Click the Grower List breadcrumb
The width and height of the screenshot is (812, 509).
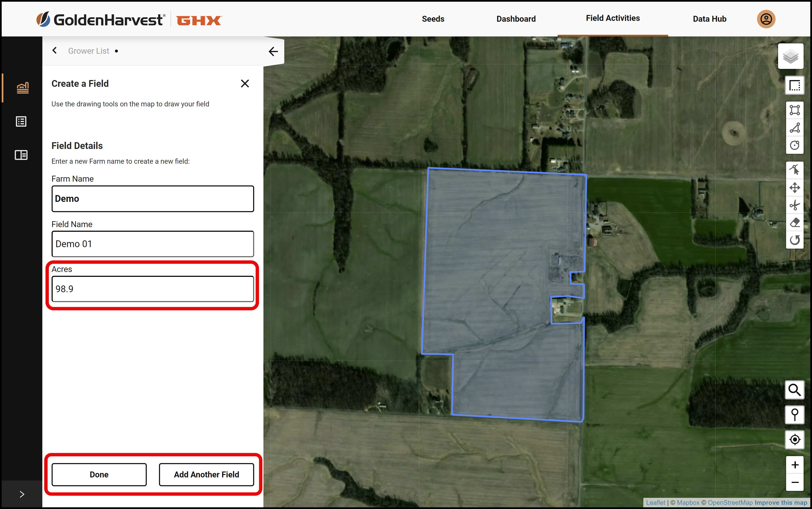(x=88, y=51)
